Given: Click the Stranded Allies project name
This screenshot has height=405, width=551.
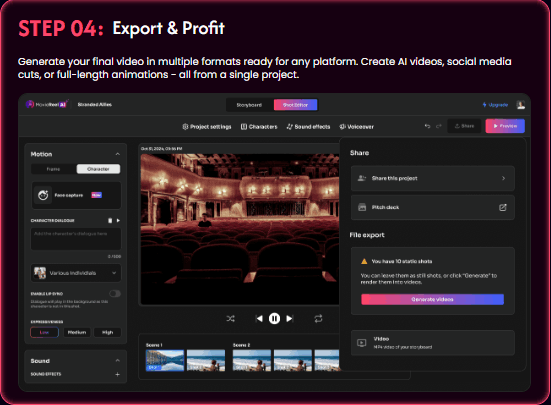Looking at the screenshot, I should [x=95, y=105].
